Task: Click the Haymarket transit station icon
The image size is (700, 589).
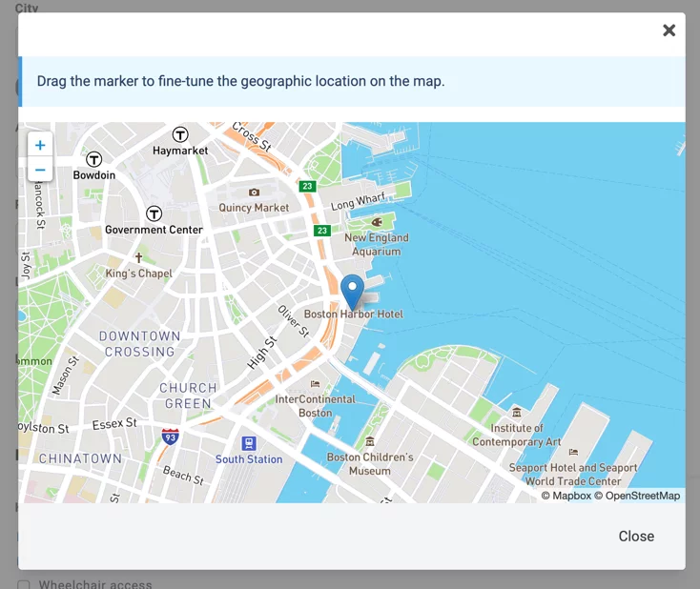Action: coord(180,134)
